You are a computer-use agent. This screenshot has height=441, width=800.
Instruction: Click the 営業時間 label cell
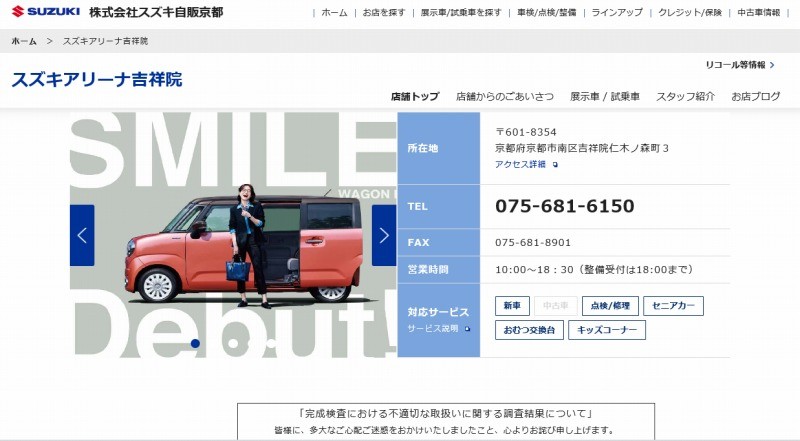[x=439, y=270]
